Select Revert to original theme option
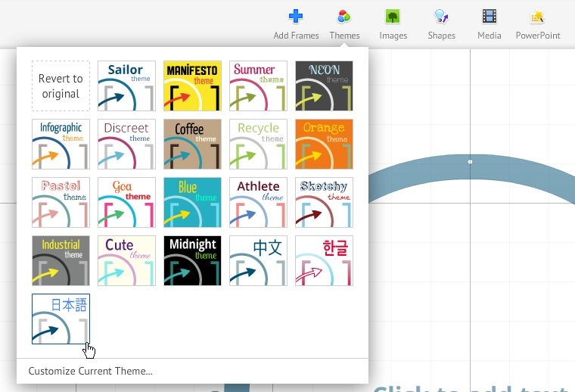This screenshot has width=575, height=392. tap(61, 86)
